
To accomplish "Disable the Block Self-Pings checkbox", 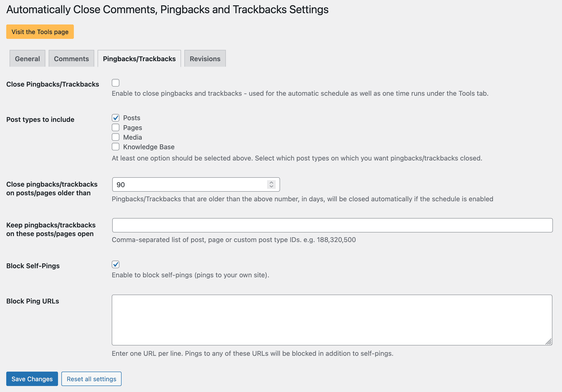I will pyautogui.click(x=116, y=264).
